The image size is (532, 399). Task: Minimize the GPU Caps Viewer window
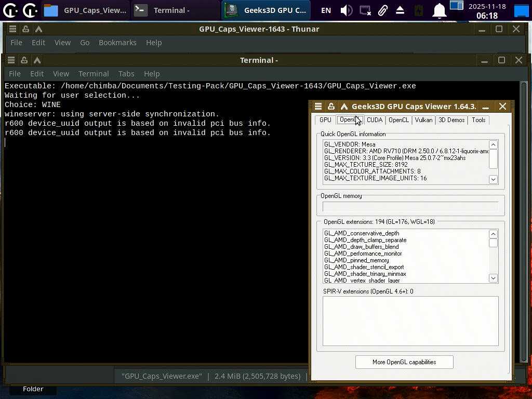486,107
